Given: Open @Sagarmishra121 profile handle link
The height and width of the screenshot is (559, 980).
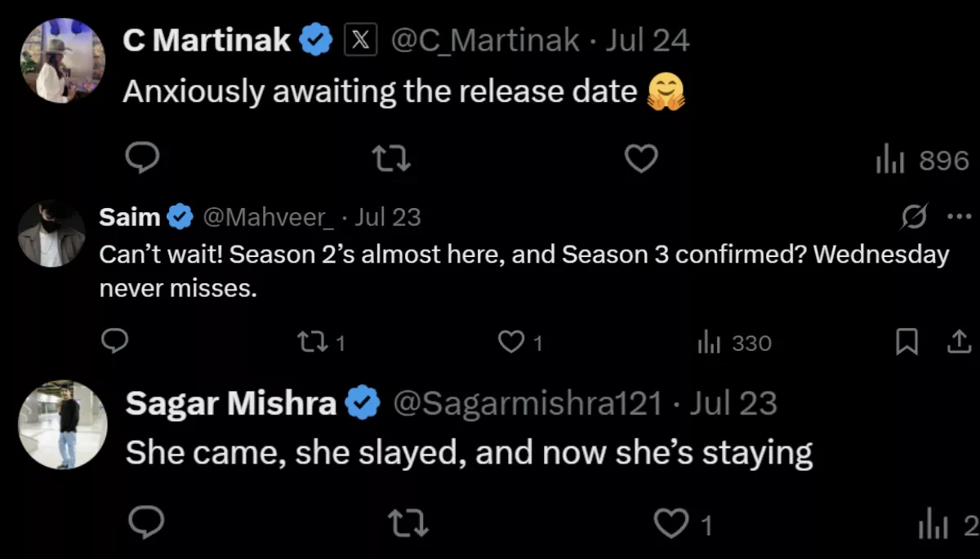Looking at the screenshot, I should [x=528, y=404].
